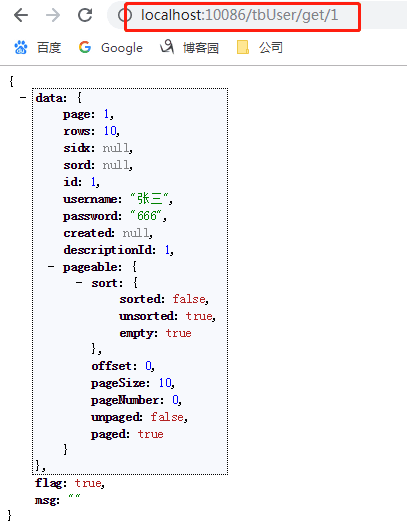Click the browser Forward arrow
This screenshot has height=525, width=407.
pos(53,15)
